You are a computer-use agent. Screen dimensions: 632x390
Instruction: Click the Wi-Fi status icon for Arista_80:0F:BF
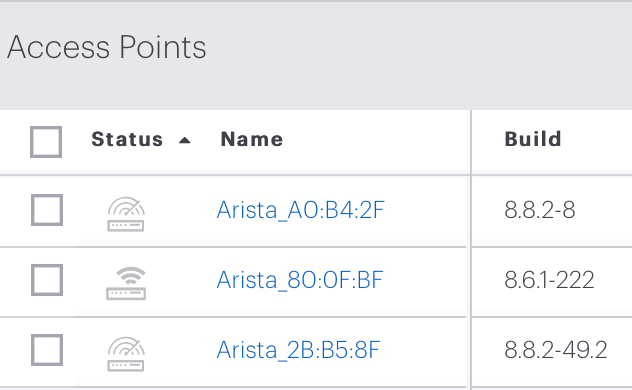pos(126,283)
